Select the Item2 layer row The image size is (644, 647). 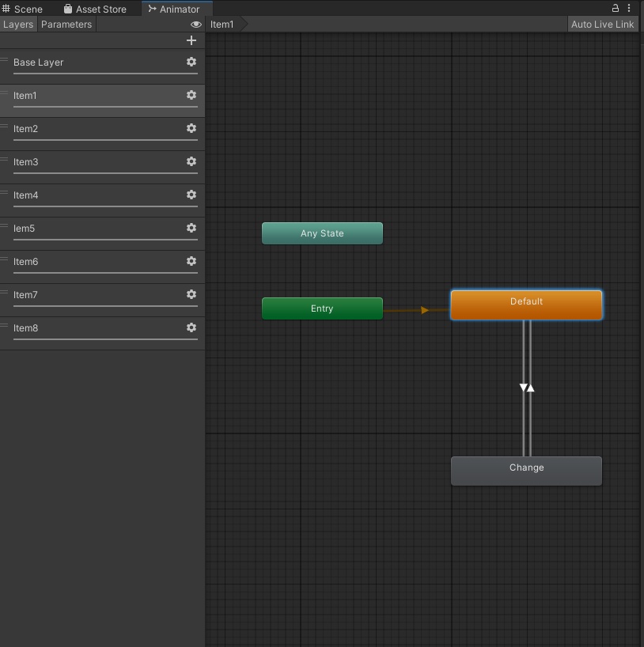[x=102, y=134]
